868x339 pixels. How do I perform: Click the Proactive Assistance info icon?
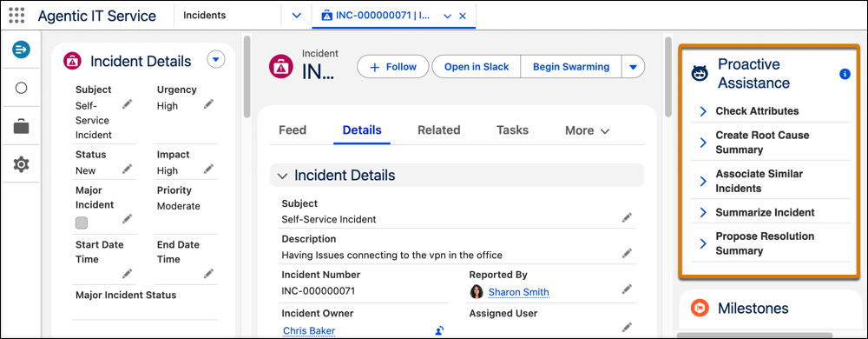coord(845,74)
